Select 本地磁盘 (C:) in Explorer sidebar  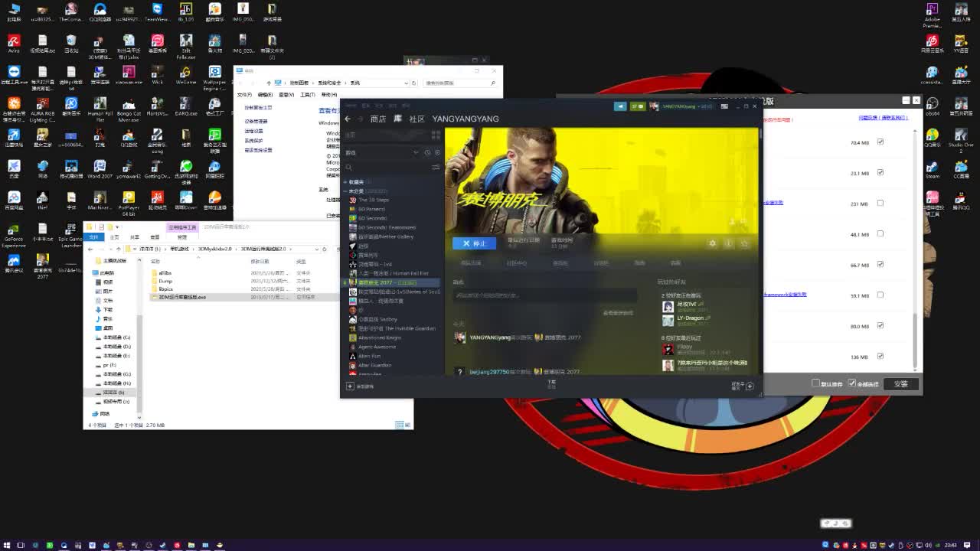[x=116, y=337]
